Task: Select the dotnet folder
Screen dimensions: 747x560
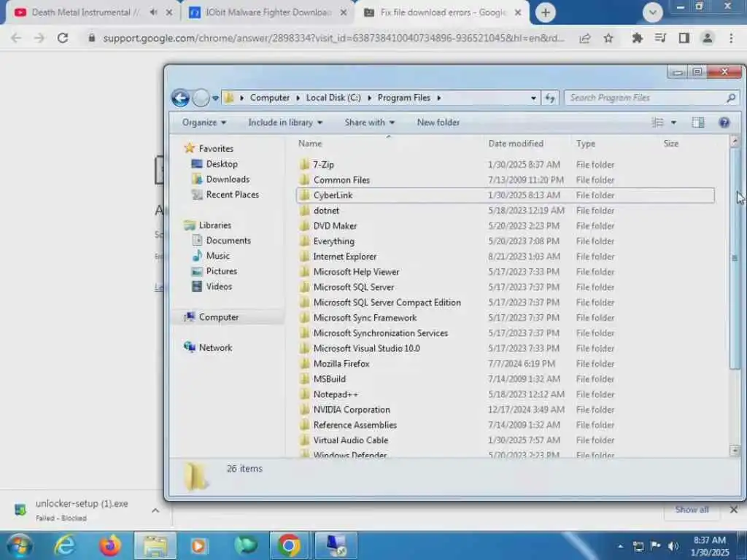Action: click(505, 211)
